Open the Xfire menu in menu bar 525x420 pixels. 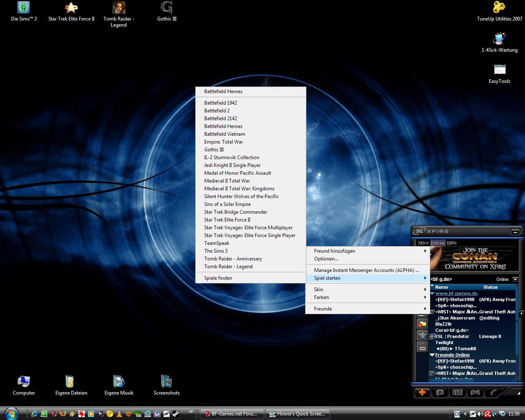point(423,243)
